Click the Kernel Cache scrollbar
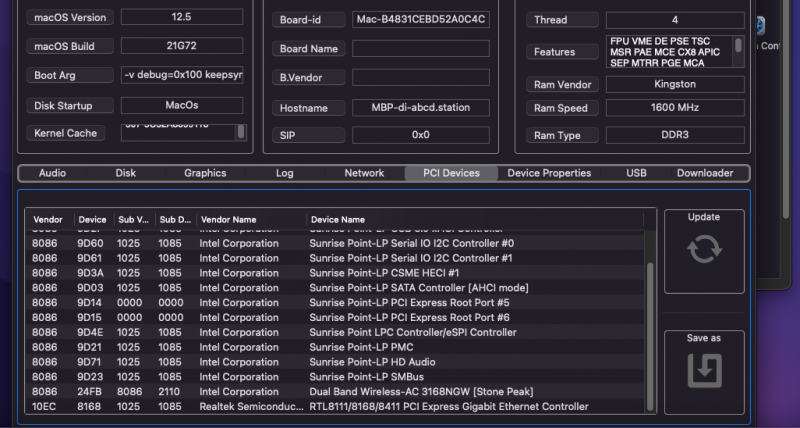 click(x=240, y=131)
